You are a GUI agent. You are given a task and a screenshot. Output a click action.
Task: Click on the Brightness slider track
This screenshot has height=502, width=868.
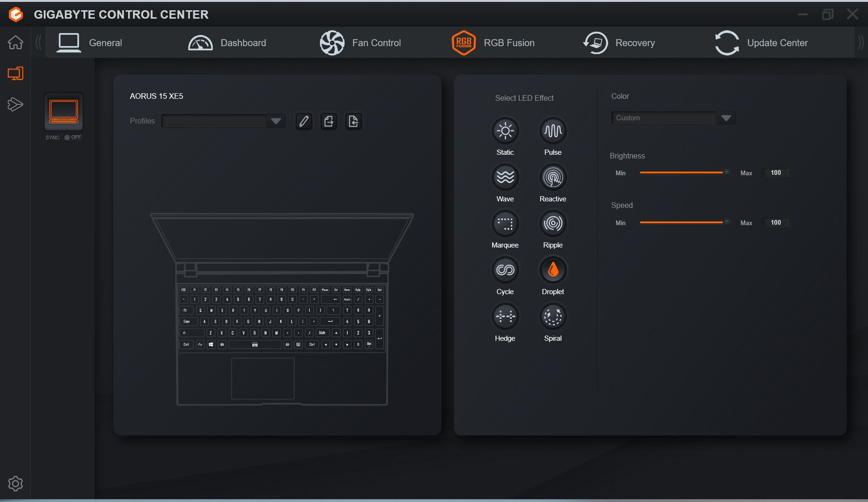click(684, 172)
